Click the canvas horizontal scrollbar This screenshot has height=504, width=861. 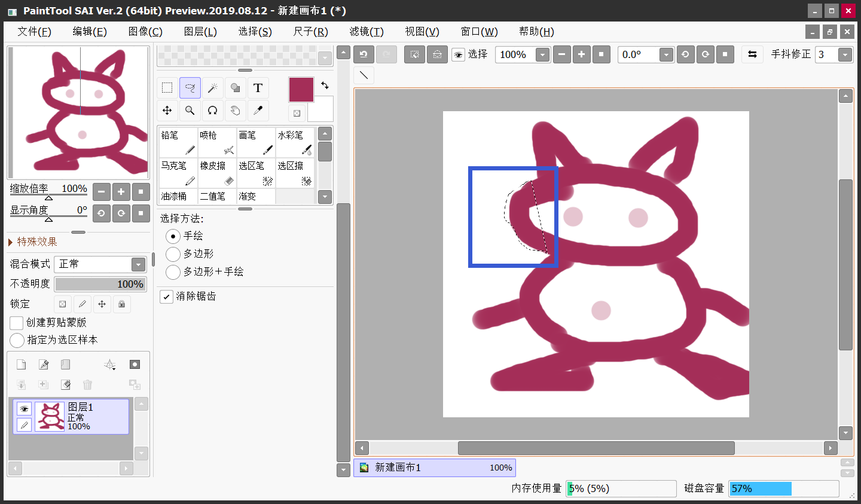point(596,448)
